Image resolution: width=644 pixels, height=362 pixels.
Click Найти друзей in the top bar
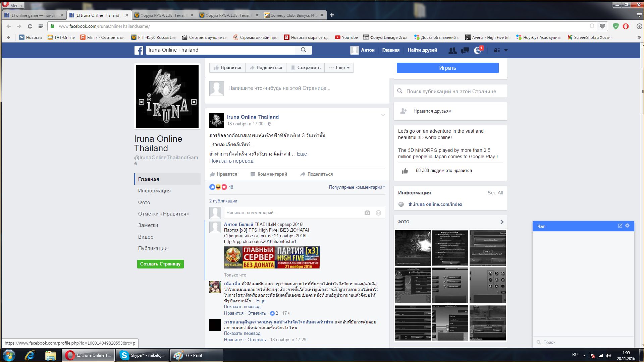422,50
